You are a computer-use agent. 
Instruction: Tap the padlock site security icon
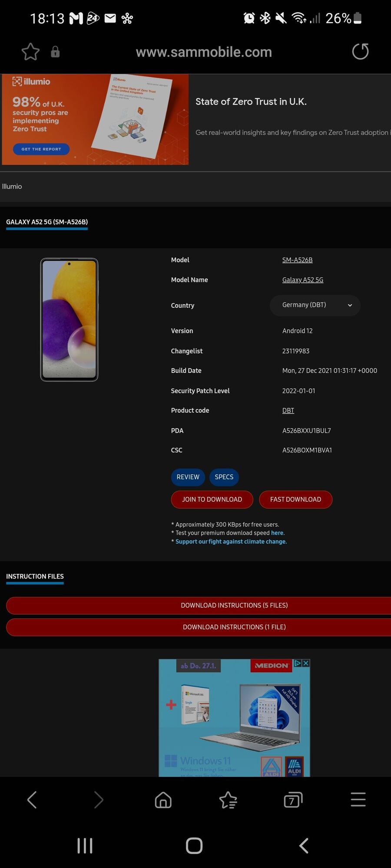55,52
